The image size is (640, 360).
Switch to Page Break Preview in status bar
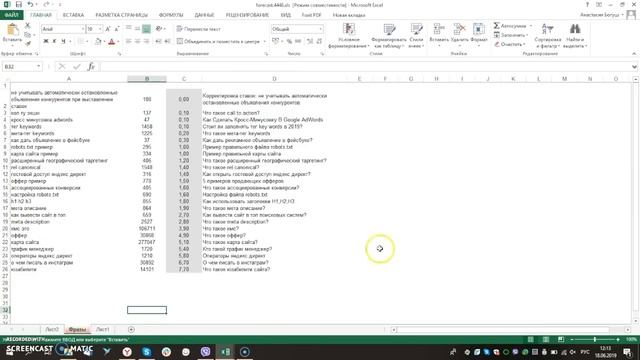561,339
